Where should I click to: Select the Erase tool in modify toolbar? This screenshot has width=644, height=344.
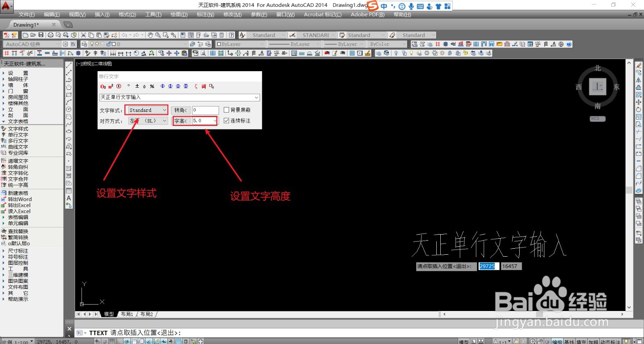point(639,65)
